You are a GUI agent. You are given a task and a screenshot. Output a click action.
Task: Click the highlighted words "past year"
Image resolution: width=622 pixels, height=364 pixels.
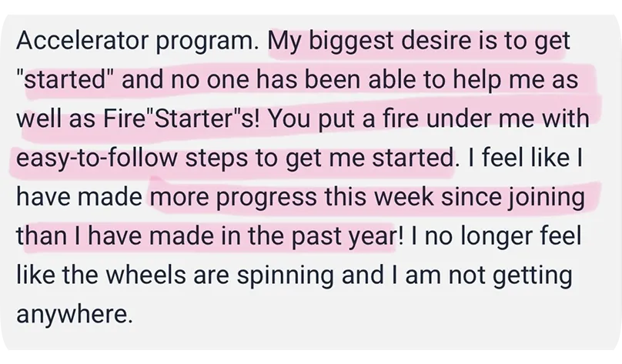[343, 236]
